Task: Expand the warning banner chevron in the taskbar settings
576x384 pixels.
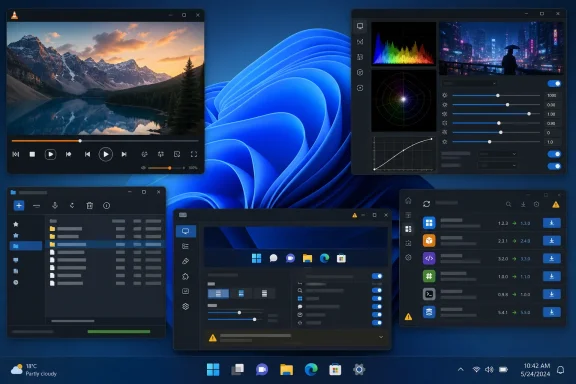Action: click(x=381, y=337)
